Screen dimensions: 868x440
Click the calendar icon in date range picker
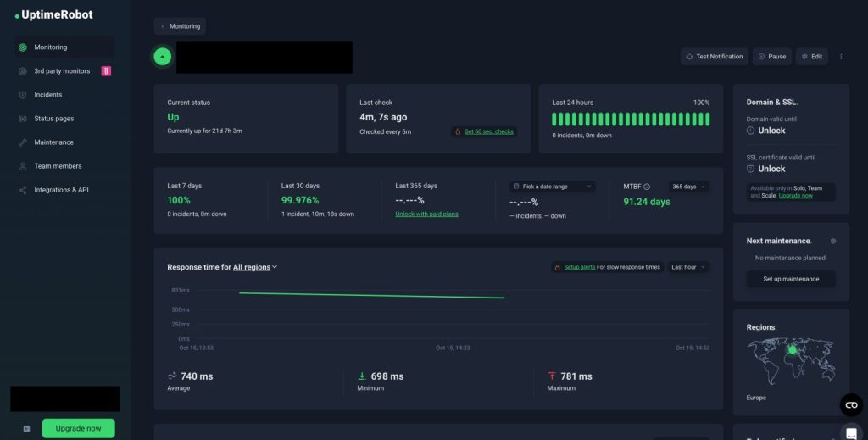tap(516, 187)
